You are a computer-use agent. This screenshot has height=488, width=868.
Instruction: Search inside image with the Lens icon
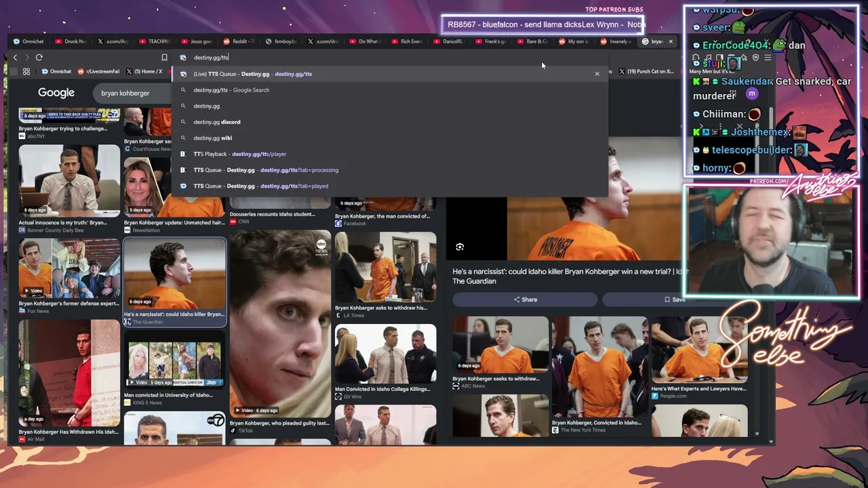[460, 247]
